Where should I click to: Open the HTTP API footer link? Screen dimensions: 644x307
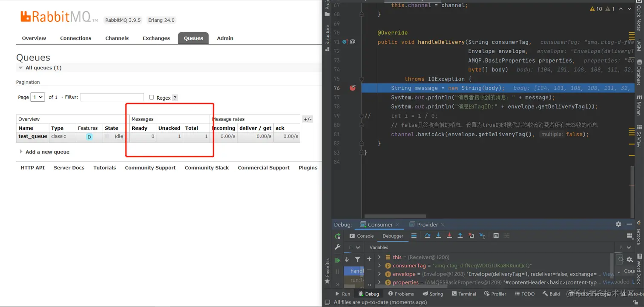(32, 168)
